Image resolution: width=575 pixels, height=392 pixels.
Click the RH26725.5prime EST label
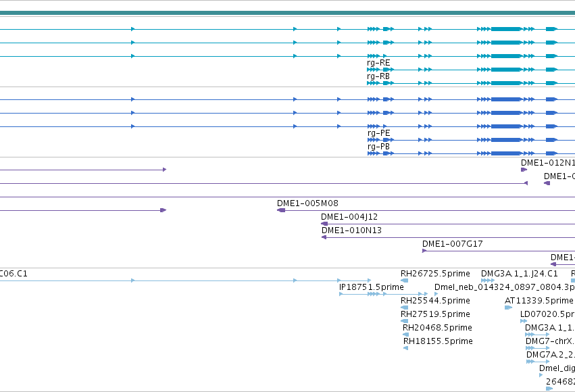(x=435, y=274)
